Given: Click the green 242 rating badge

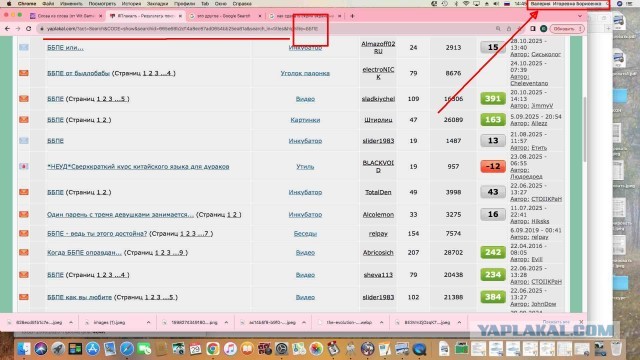Looking at the screenshot, I should click(493, 253).
